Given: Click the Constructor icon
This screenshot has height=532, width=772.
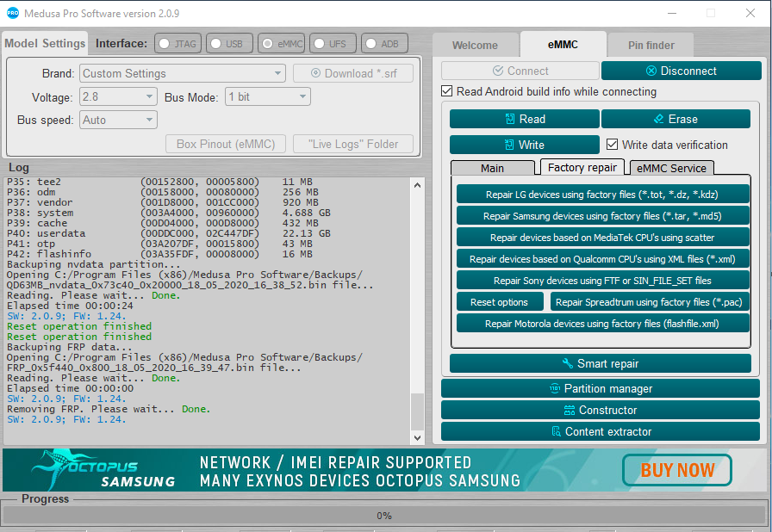Looking at the screenshot, I should click(570, 410).
